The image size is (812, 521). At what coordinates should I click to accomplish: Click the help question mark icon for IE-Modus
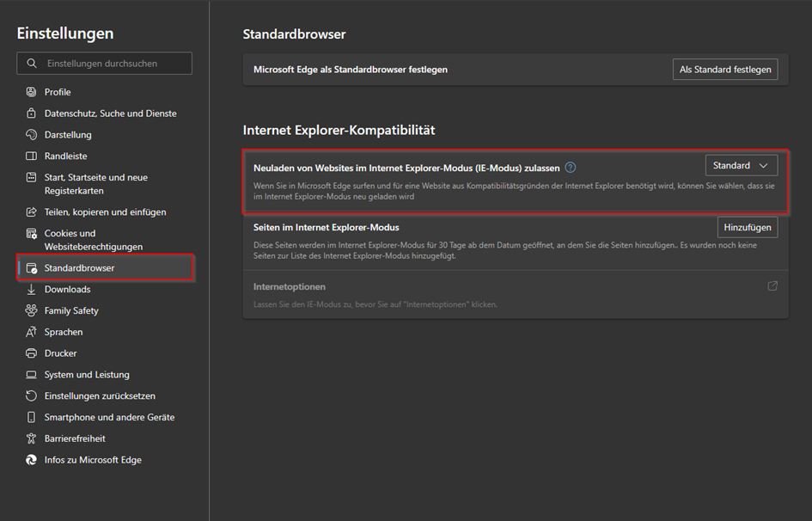tap(571, 168)
